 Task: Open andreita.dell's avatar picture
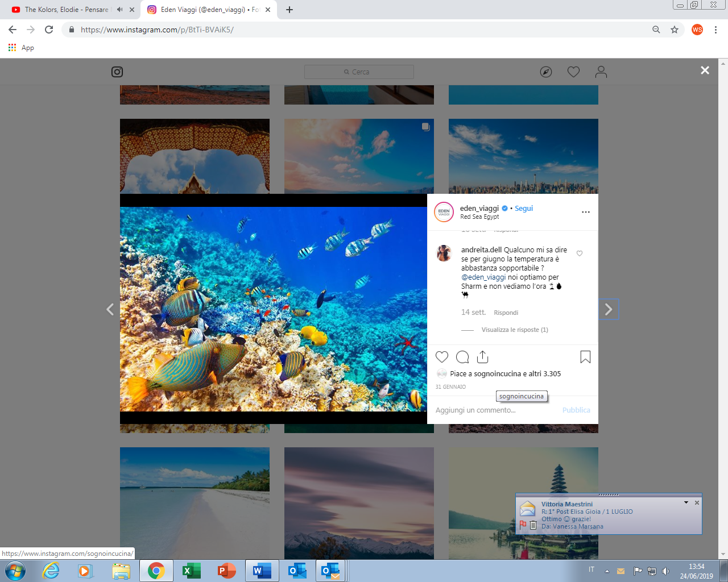click(x=444, y=253)
